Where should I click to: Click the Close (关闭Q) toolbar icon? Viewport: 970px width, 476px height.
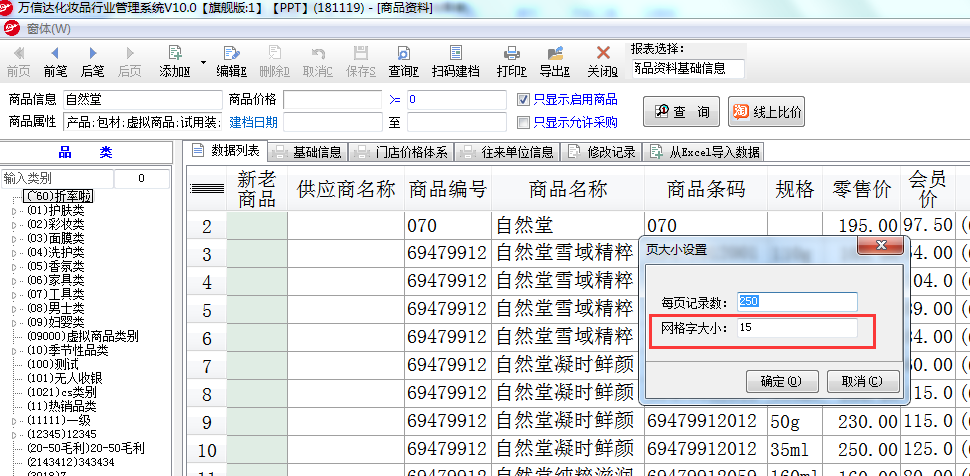pos(603,62)
